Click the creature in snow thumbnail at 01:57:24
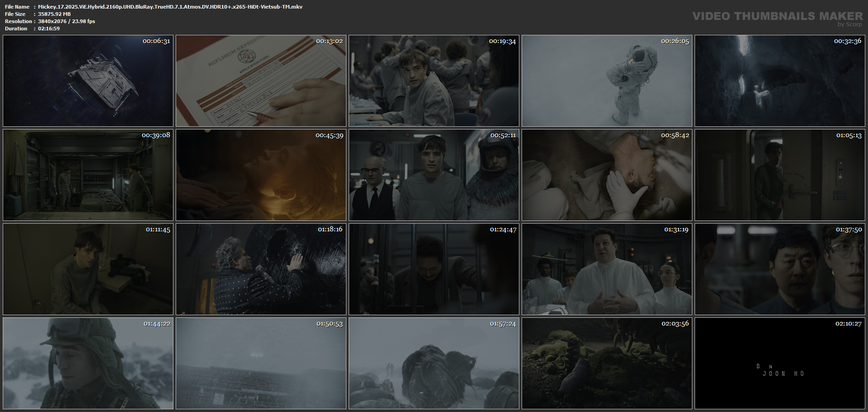This screenshot has height=412, width=868. point(434,363)
